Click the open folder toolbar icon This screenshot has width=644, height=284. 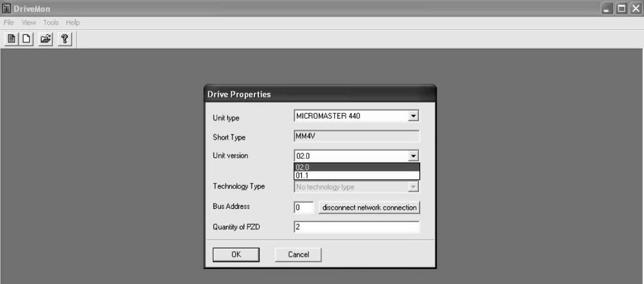tap(46, 39)
